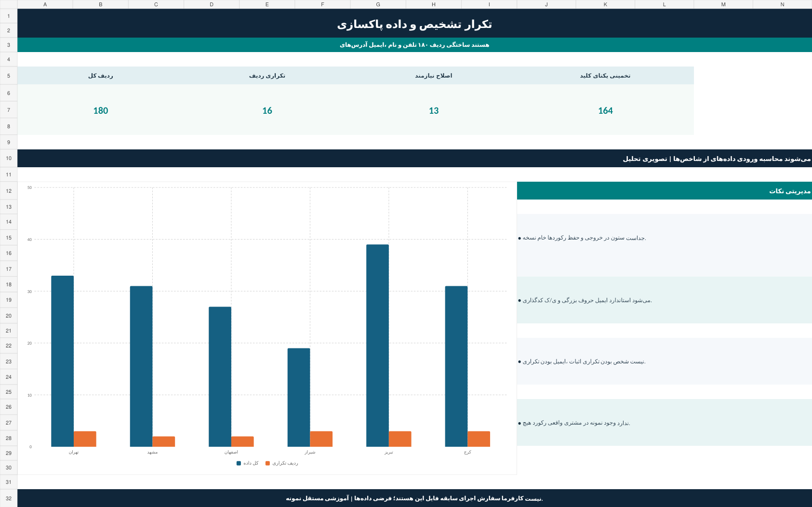Click the orange bar for کرج

point(479,439)
